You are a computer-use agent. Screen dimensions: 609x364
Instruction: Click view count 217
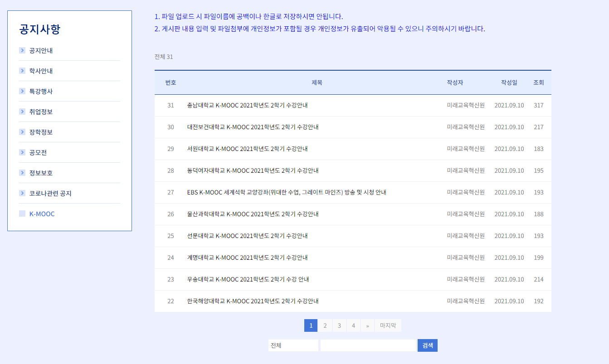(x=539, y=127)
